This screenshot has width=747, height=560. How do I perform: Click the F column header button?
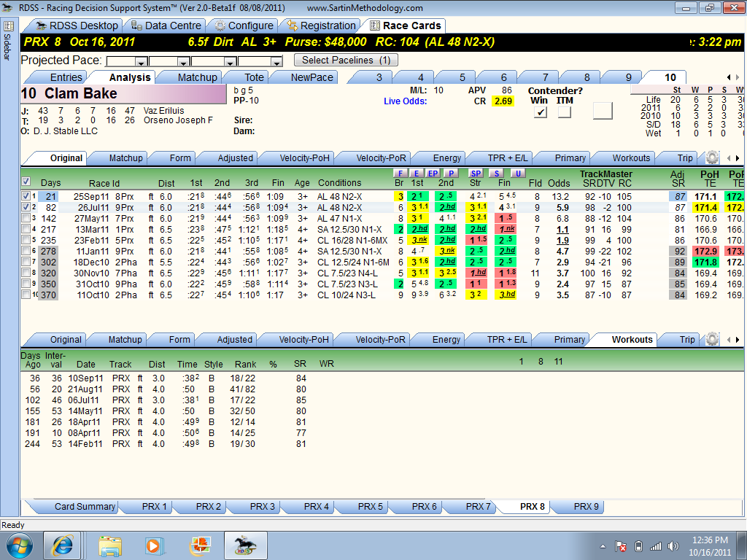coord(400,174)
